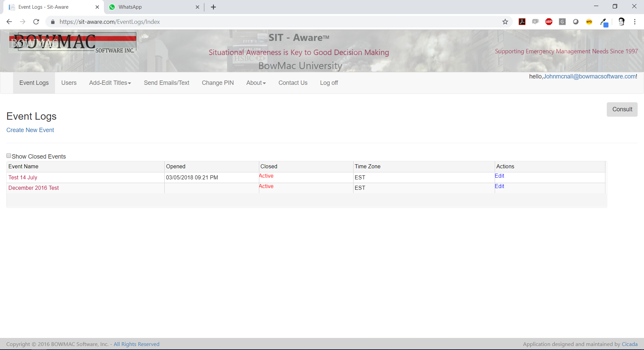Open the AdBlock Plus extension
The height and width of the screenshot is (350, 644).
(x=549, y=22)
